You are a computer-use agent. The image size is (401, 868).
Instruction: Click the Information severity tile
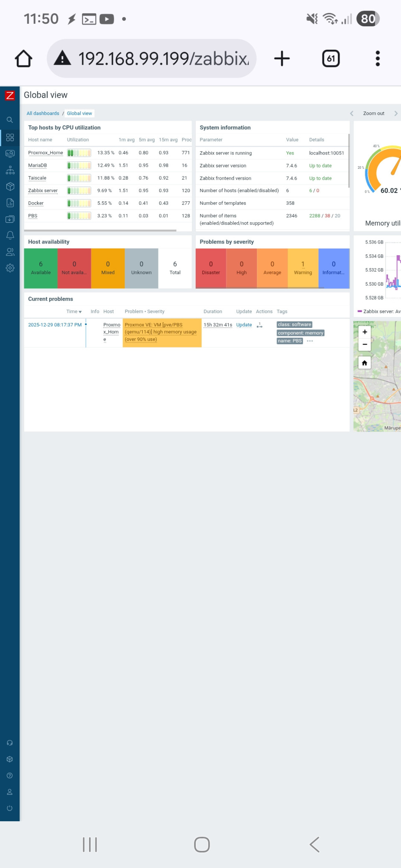coord(334,268)
